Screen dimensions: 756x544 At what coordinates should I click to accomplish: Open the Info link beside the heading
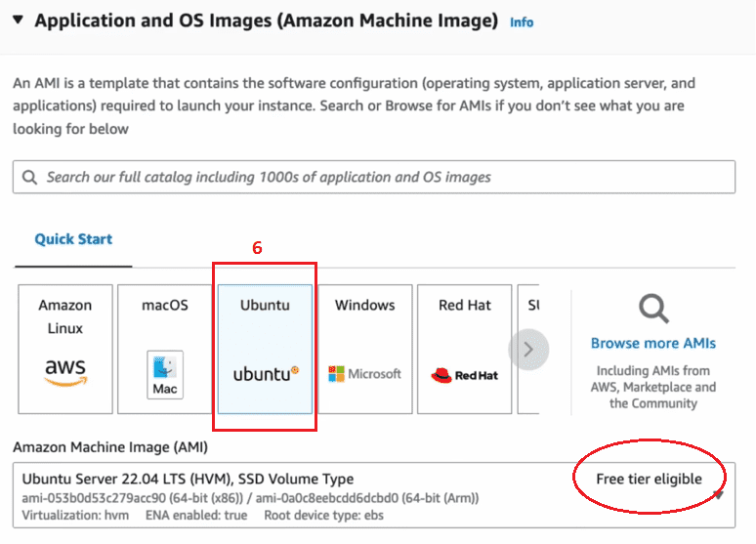click(x=522, y=22)
